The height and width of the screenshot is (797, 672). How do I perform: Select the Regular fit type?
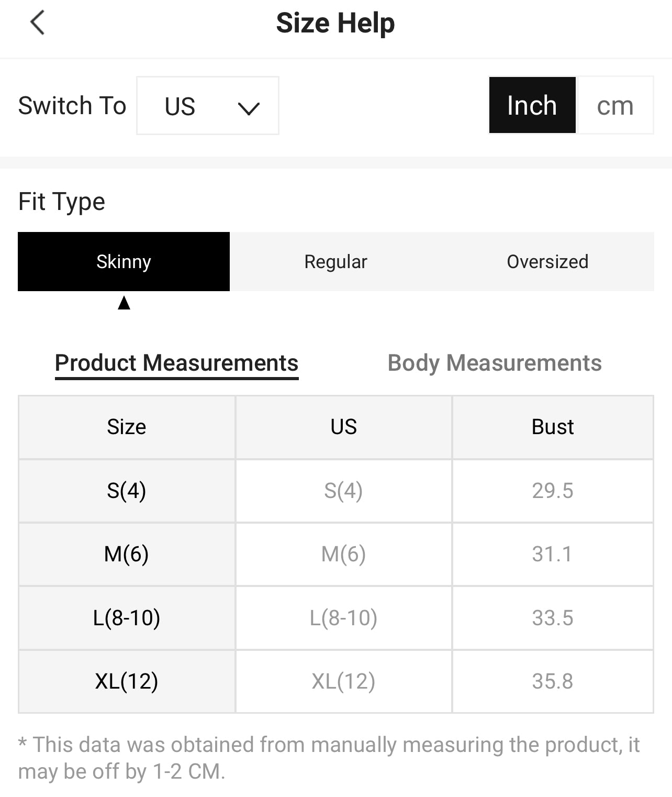(335, 261)
